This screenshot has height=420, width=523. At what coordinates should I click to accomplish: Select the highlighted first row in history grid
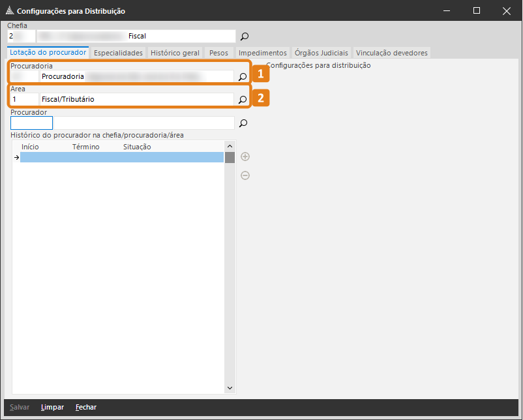122,157
